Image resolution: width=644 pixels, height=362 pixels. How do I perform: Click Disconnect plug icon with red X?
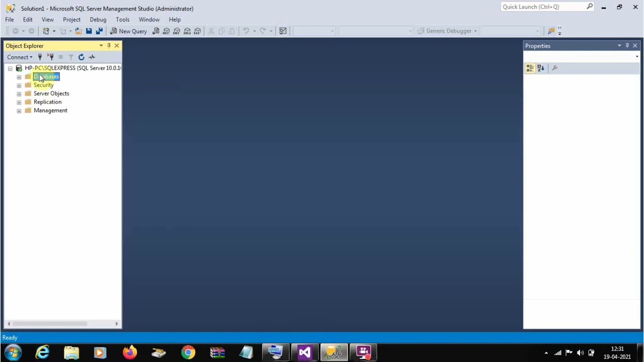click(x=50, y=57)
